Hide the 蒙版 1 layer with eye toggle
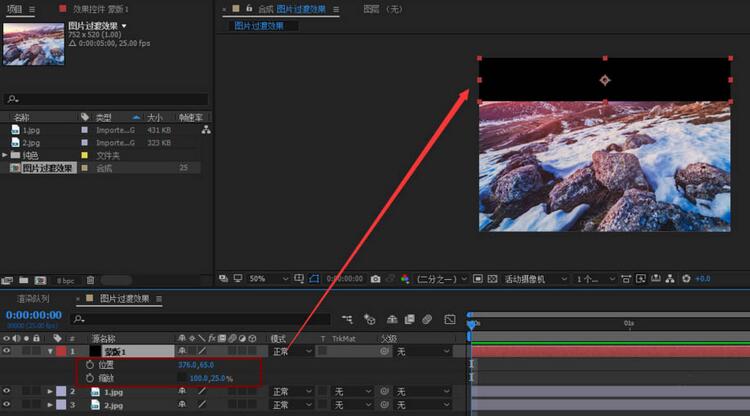This screenshot has height=416, width=750. [x=8, y=351]
